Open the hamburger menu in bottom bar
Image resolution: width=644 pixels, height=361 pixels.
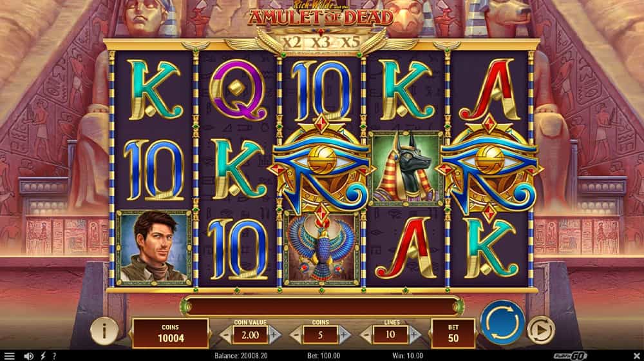click(9, 356)
